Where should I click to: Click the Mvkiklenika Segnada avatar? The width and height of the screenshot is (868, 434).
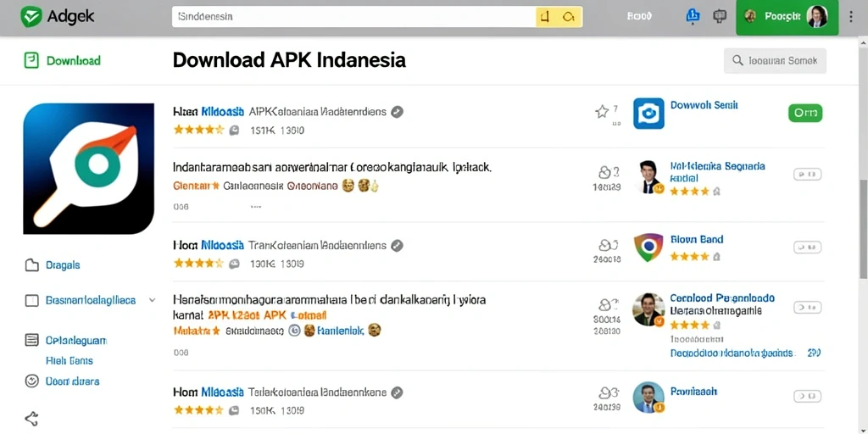[x=648, y=177]
